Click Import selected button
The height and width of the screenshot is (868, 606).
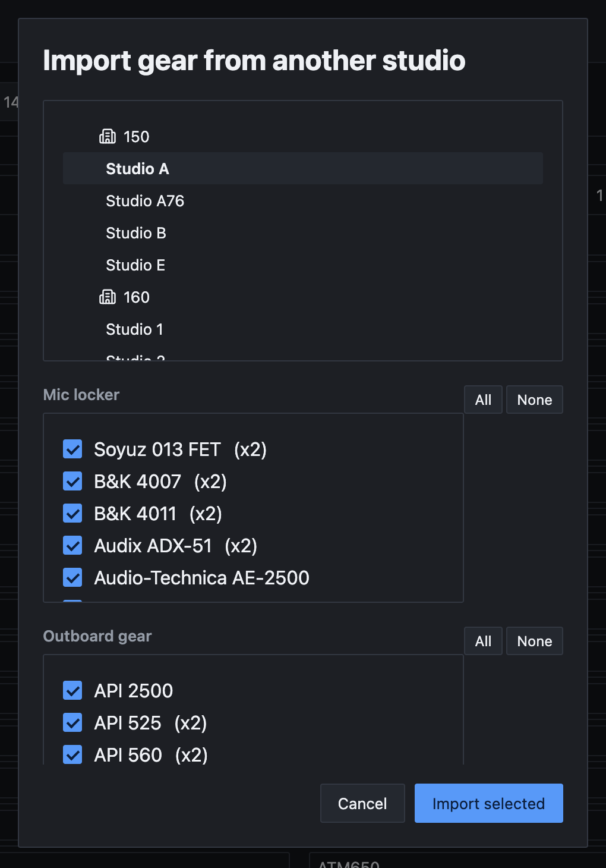click(x=488, y=803)
